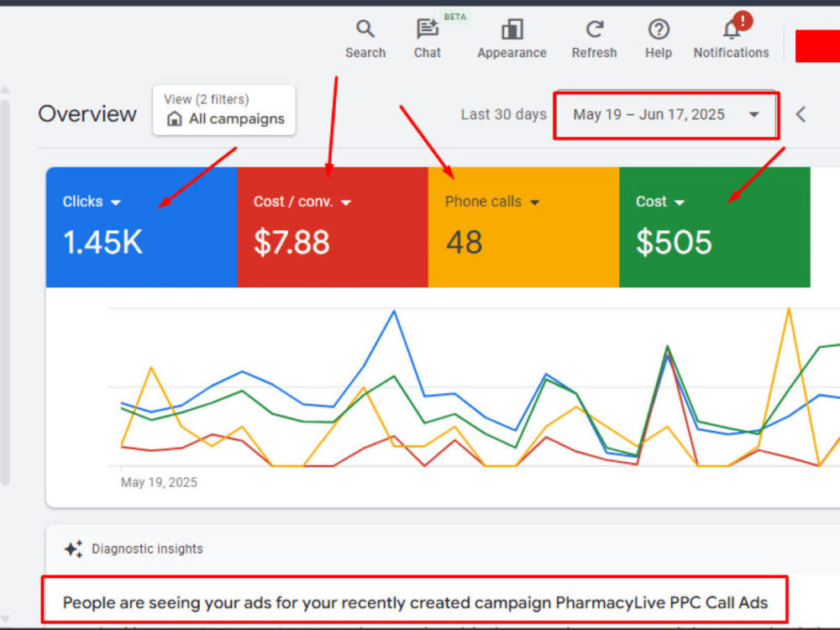Open the Appearance settings

[x=512, y=39]
